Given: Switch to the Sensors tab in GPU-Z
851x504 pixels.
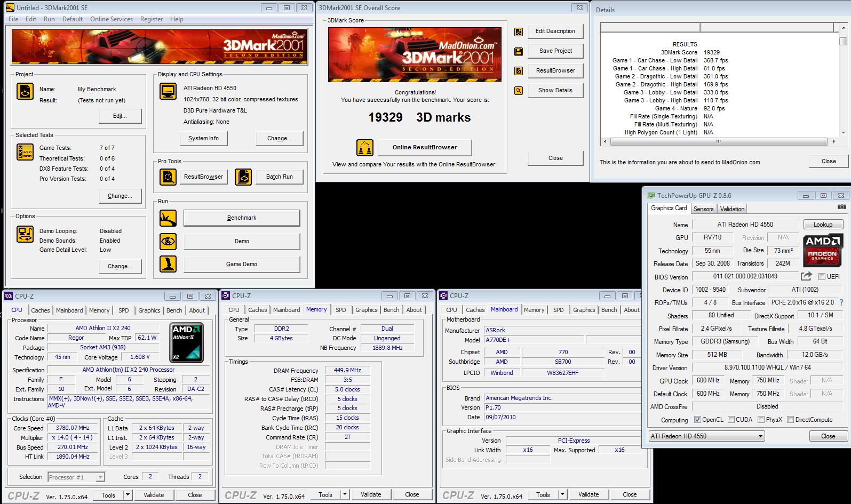Looking at the screenshot, I should (703, 209).
